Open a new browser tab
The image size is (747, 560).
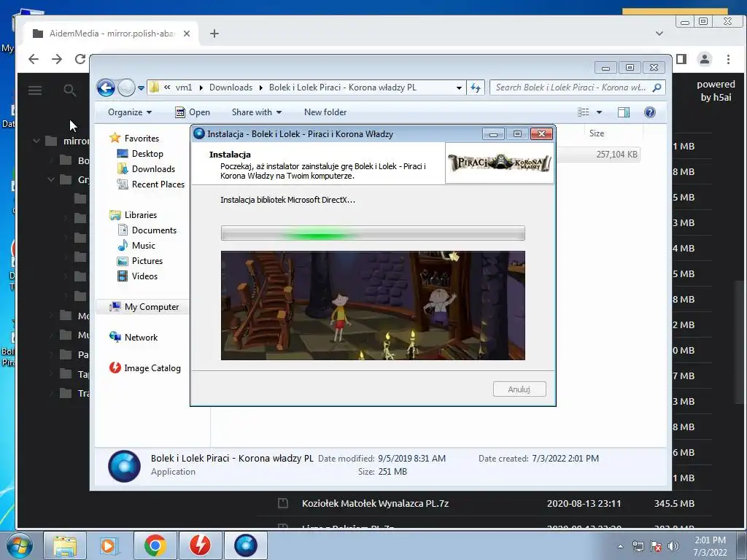tap(214, 34)
